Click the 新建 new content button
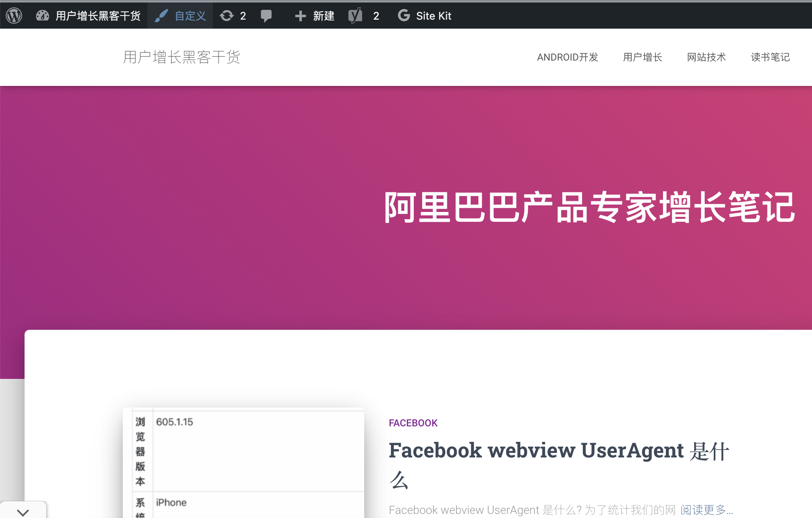The height and width of the screenshot is (518, 812). pos(314,16)
